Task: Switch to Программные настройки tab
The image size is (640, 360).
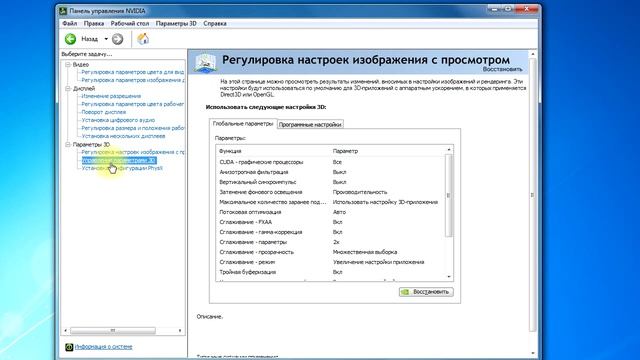Action: pyautogui.click(x=310, y=124)
